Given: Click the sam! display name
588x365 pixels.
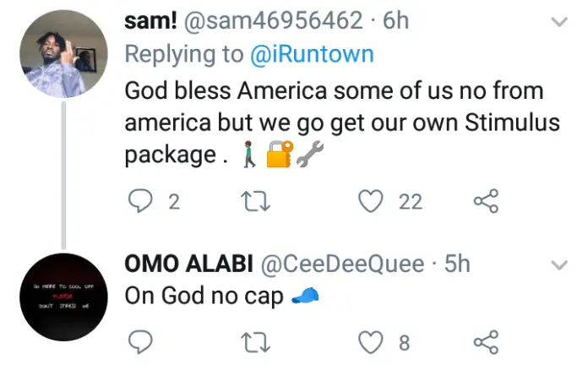Looking at the screenshot, I should [x=150, y=20].
